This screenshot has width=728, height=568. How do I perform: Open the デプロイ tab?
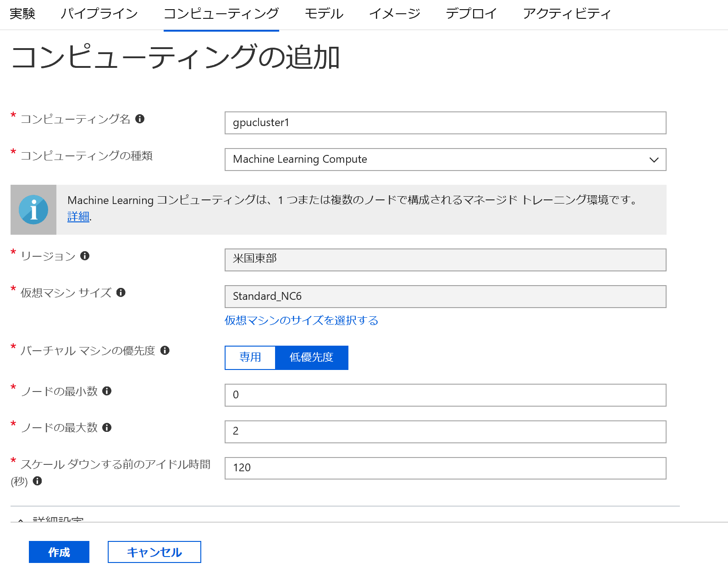pyautogui.click(x=471, y=14)
